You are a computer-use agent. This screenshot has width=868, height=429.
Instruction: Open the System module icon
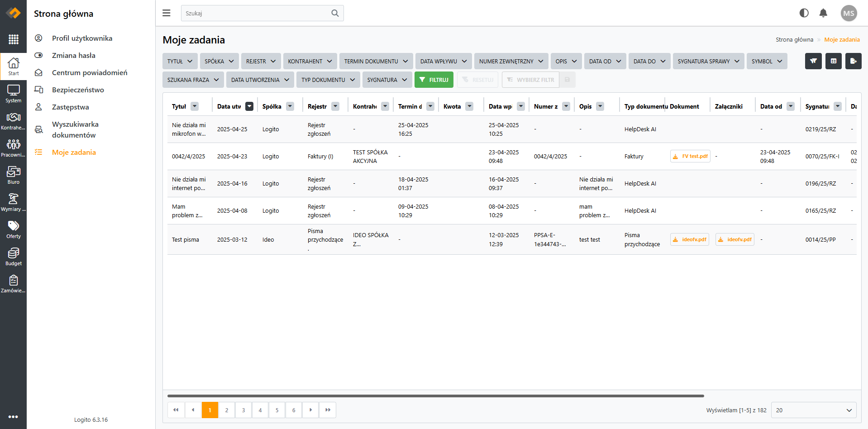point(14,94)
